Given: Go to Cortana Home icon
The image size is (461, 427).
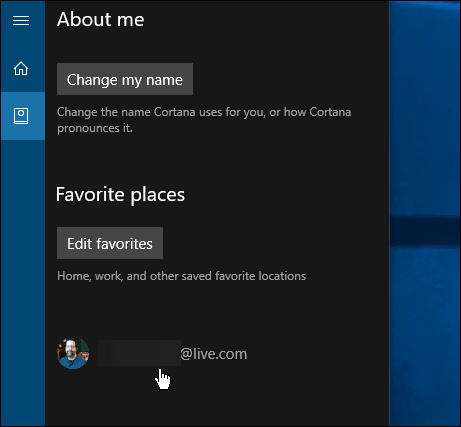Looking at the screenshot, I should coord(21,68).
